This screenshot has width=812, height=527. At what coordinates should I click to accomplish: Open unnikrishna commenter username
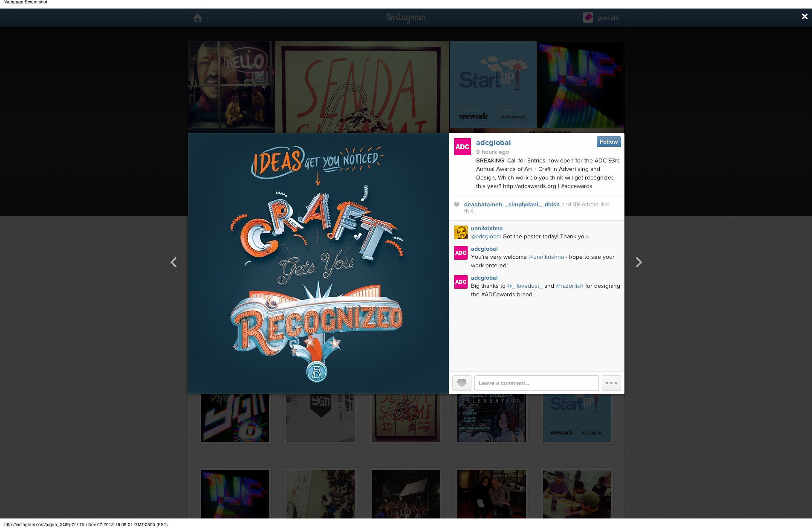click(x=487, y=229)
